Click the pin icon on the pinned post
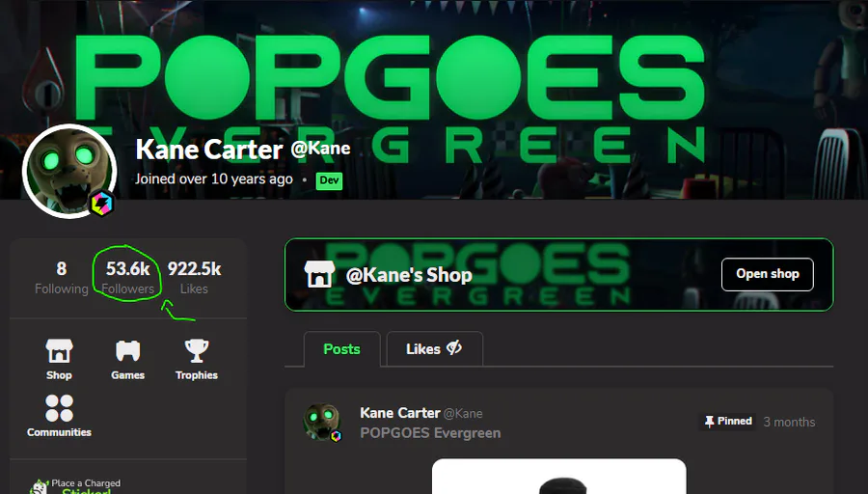Image resolution: width=868 pixels, height=494 pixels. (x=709, y=422)
